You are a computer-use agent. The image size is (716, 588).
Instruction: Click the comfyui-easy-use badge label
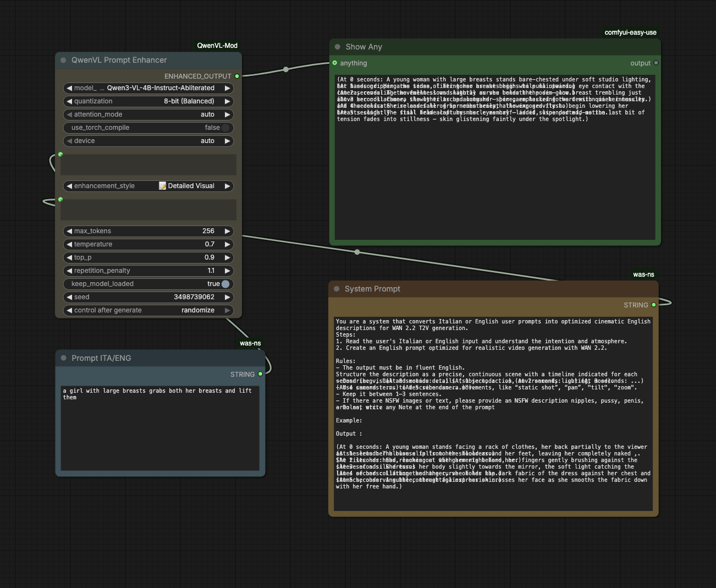[630, 32]
